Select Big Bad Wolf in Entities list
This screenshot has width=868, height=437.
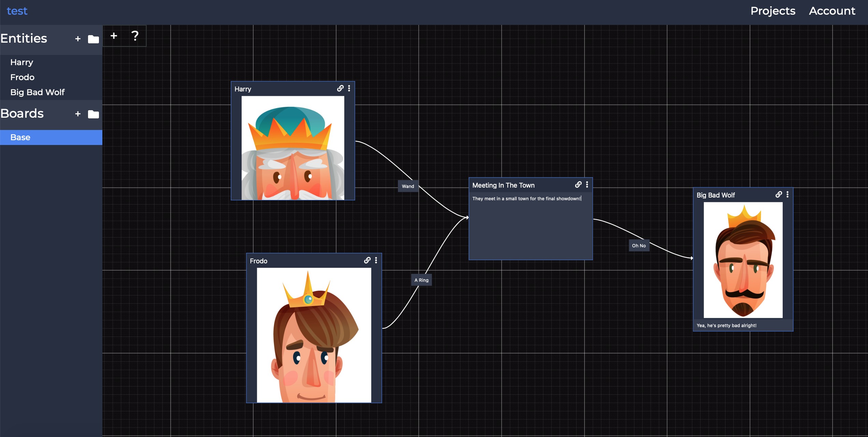(38, 92)
